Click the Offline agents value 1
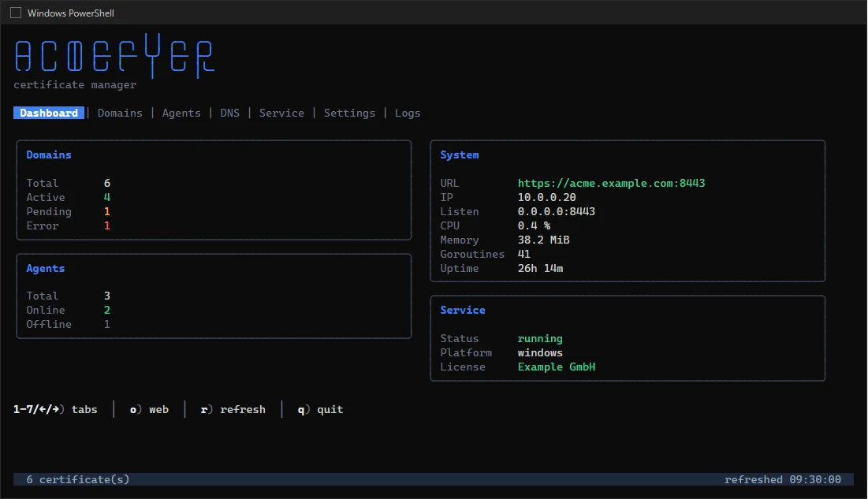 [x=107, y=325]
